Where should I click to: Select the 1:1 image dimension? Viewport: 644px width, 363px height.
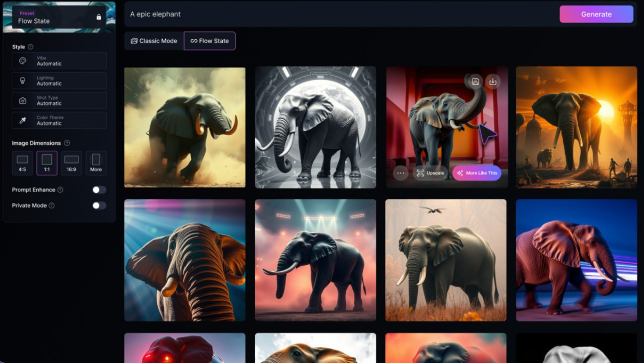pos(47,163)
